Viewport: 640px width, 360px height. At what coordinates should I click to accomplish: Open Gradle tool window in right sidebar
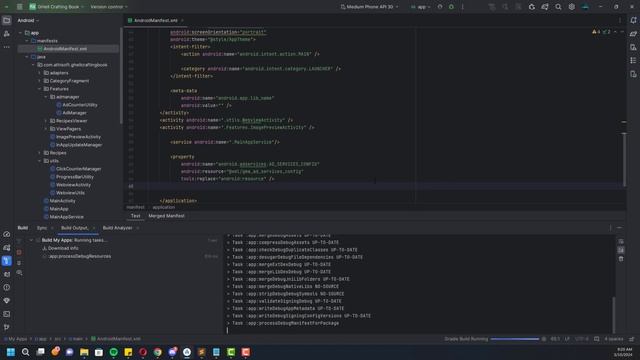[x=633, y=34]
